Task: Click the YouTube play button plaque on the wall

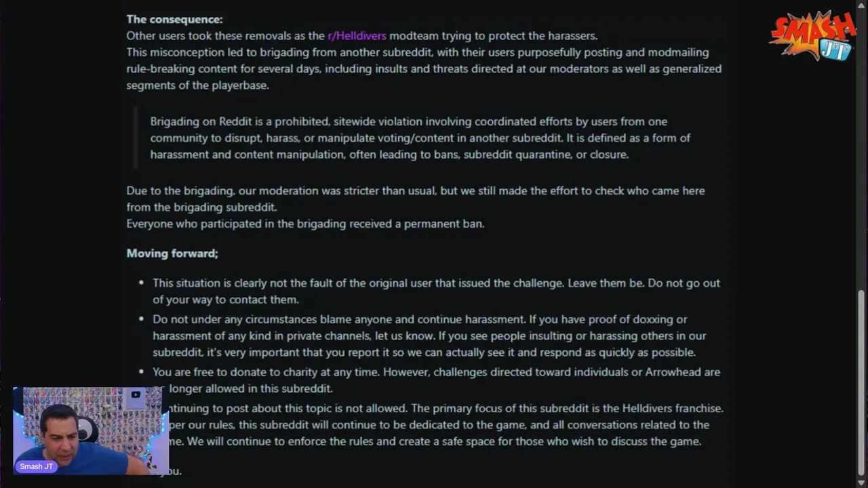Action: pos(136,395)
